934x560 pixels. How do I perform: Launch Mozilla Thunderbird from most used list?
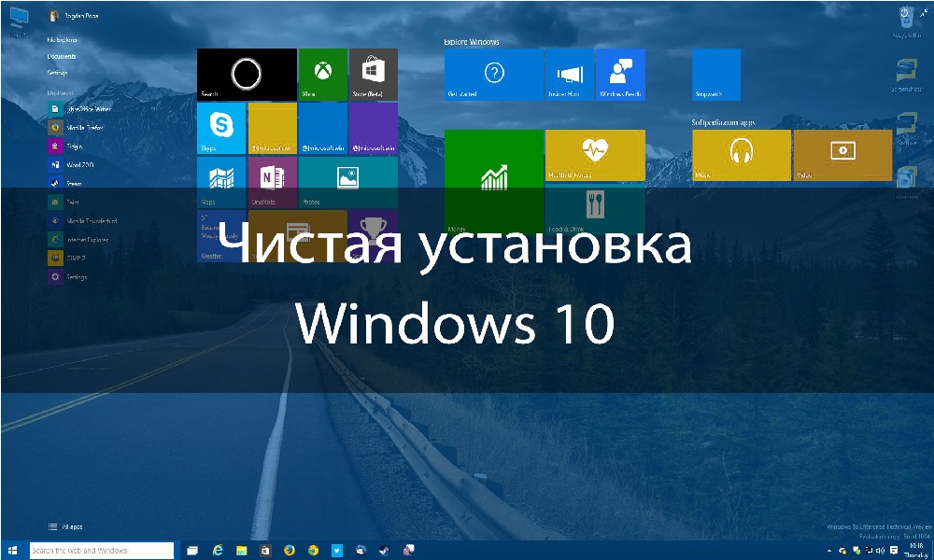[83, 221]
